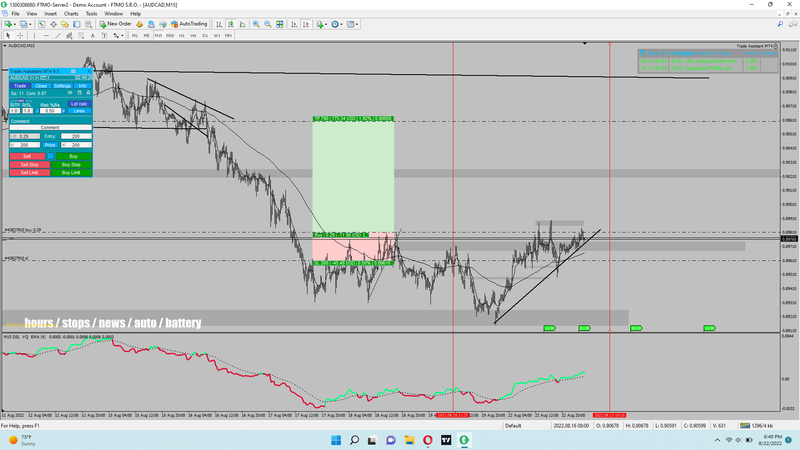Select the equidistant channel tool
This screenshot has width=800, height=450.
tap(69, 35)
